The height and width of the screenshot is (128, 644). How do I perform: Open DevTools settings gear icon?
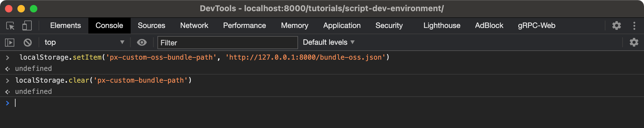coord(616,26)
